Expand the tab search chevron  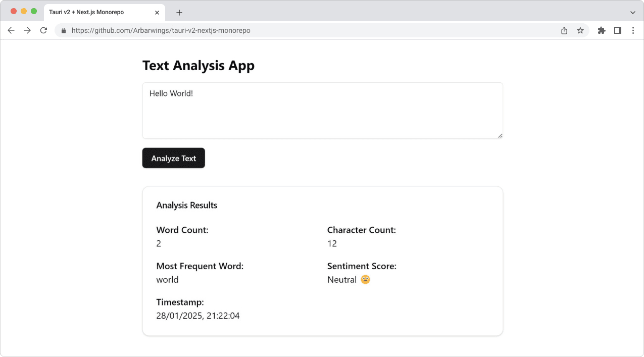click(632, 12)
